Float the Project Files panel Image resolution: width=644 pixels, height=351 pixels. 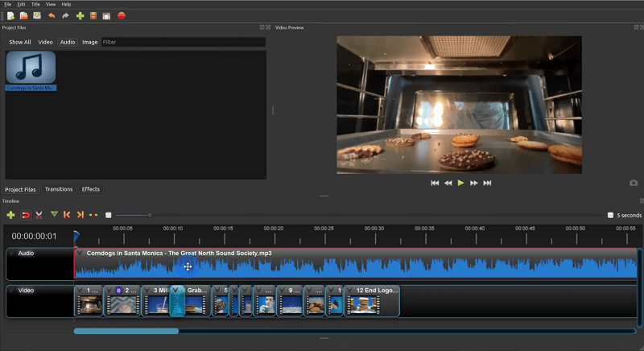(x=262, y=27)
